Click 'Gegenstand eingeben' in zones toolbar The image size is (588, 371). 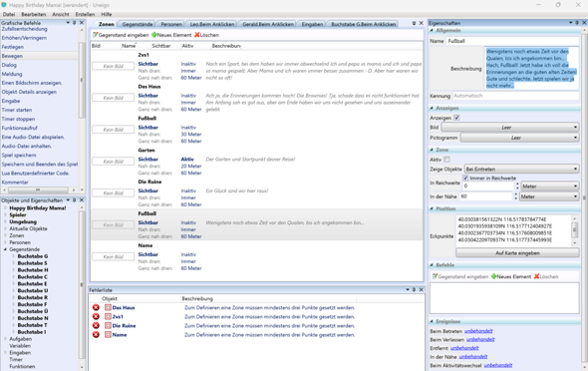pos(121,35)
